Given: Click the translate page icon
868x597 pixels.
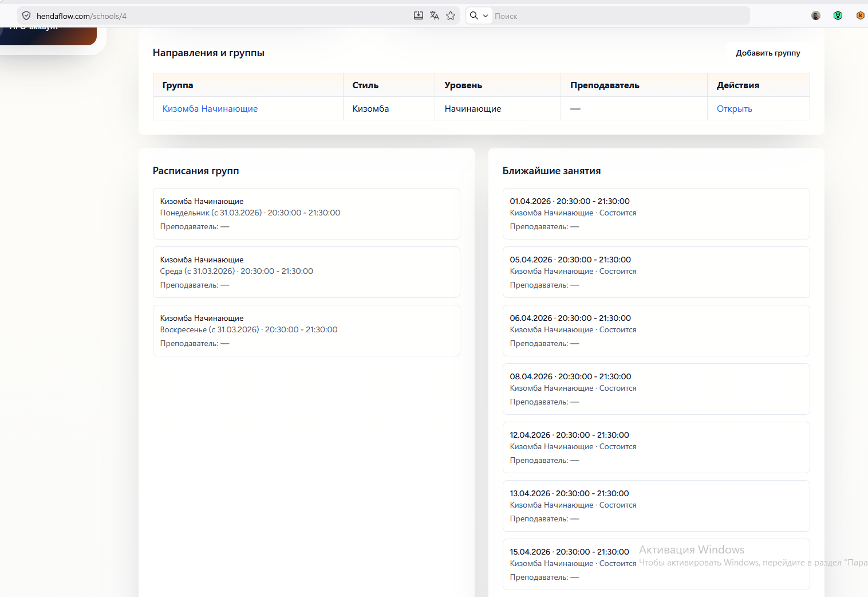Looking at the screenshot, I should (x=435, y=15).
